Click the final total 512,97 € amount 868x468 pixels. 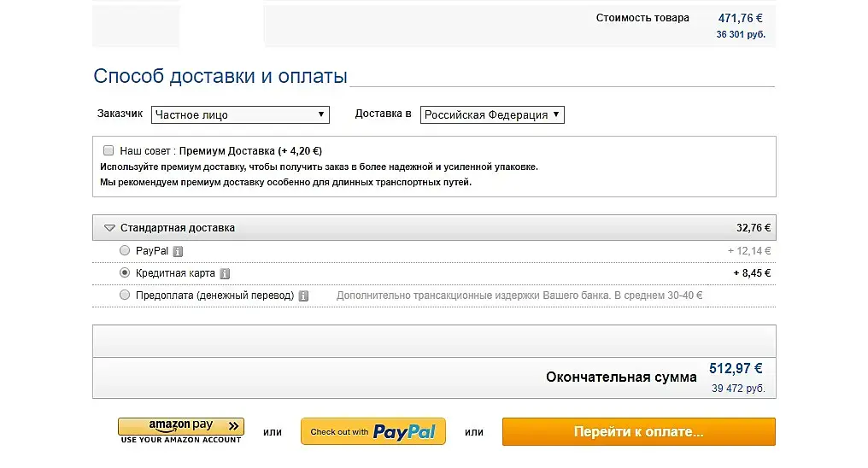click(x=736, y=369)
